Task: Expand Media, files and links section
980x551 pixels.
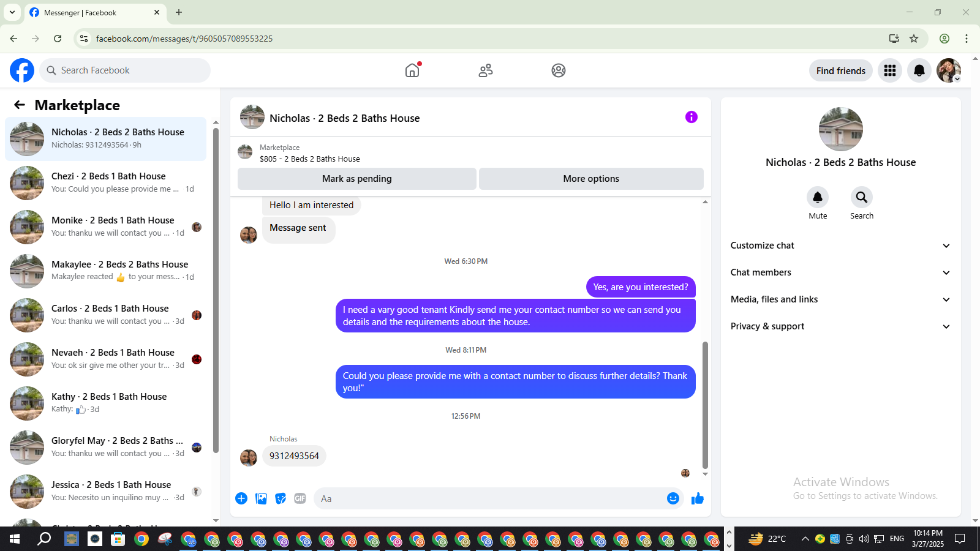Action: [x=840, y=299]
